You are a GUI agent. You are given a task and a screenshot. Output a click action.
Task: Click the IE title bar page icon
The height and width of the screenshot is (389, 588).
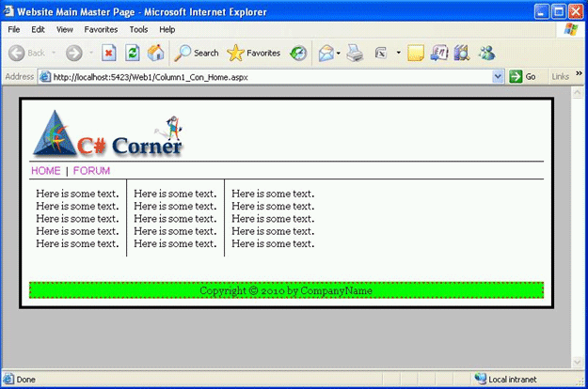point(8,11)
